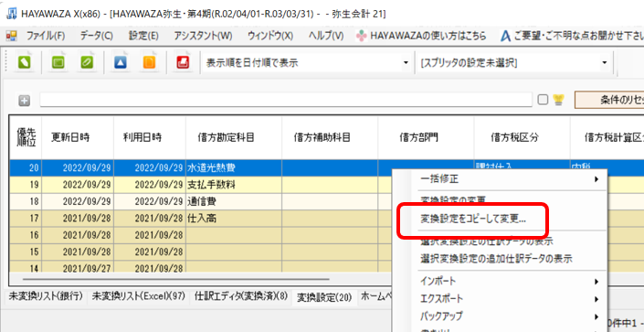Click the green paperclip toolbar icon
This screenshot has height=332, width=644.
pos(87,62)
